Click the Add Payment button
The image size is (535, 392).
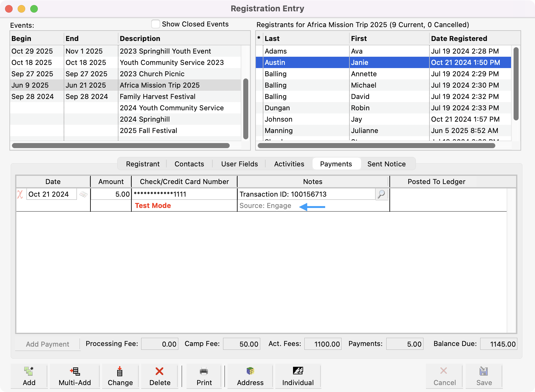[x=48, y=344]
